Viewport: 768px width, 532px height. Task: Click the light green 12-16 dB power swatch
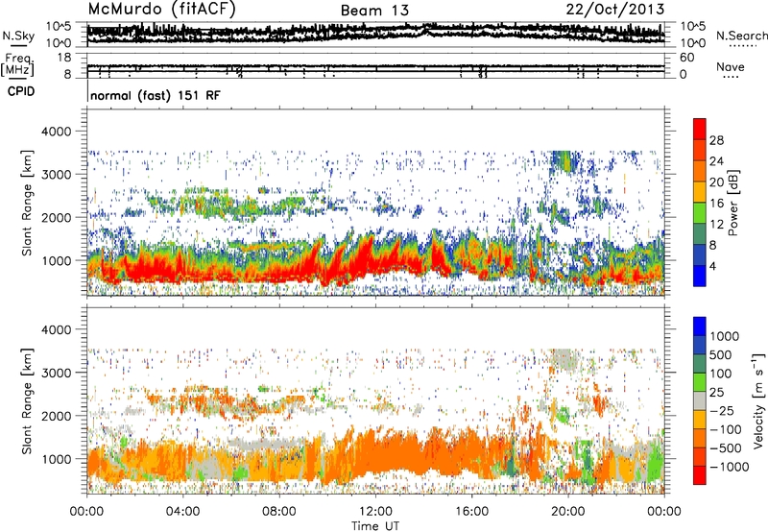coord(700,213)
